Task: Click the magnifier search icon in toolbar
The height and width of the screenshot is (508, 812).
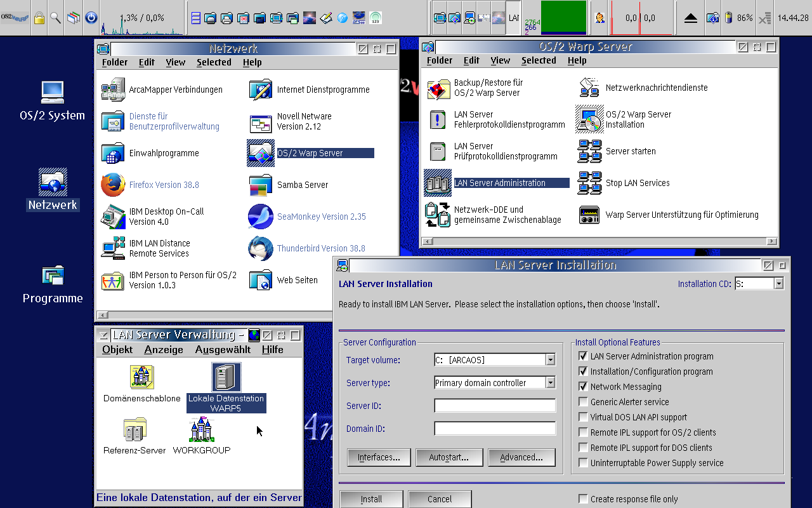Action: point(56,18)
